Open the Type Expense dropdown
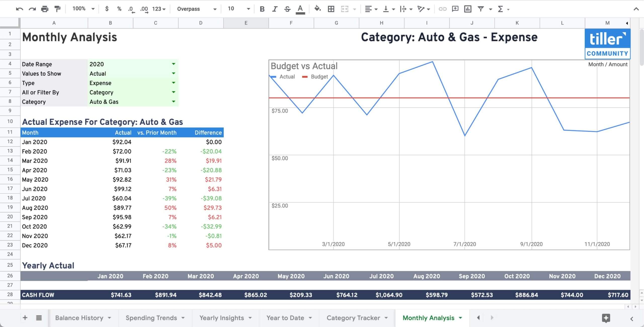Viewport: 644px width, 327px height. tap(173, 83)
